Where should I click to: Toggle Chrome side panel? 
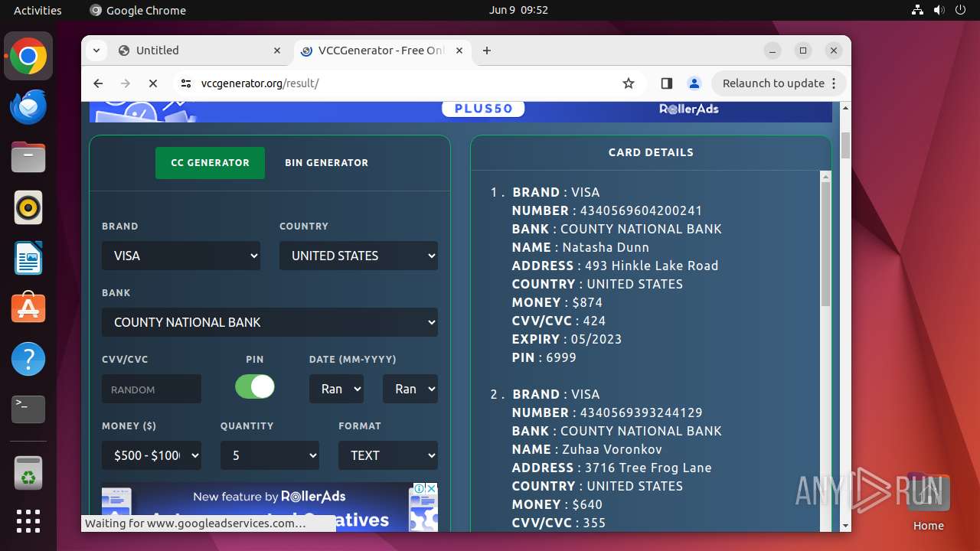[666, 83]
